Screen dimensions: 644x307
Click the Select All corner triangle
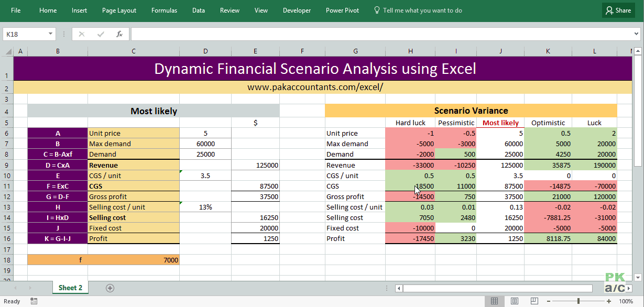[x=8, y=51]
